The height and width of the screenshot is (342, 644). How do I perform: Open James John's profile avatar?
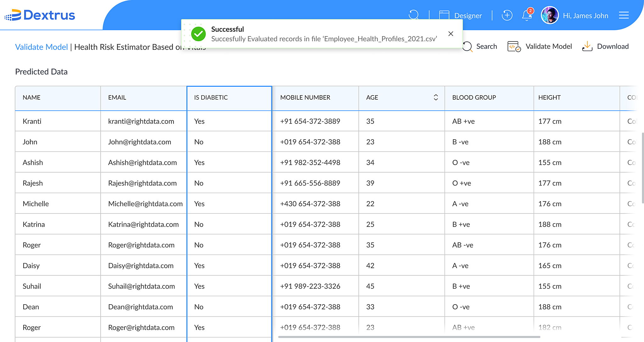(x=550, y=15)
